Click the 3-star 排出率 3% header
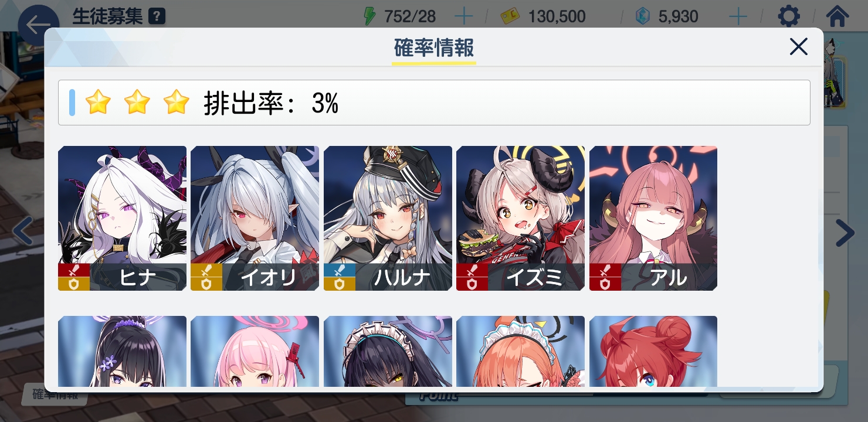 point(434,103)
